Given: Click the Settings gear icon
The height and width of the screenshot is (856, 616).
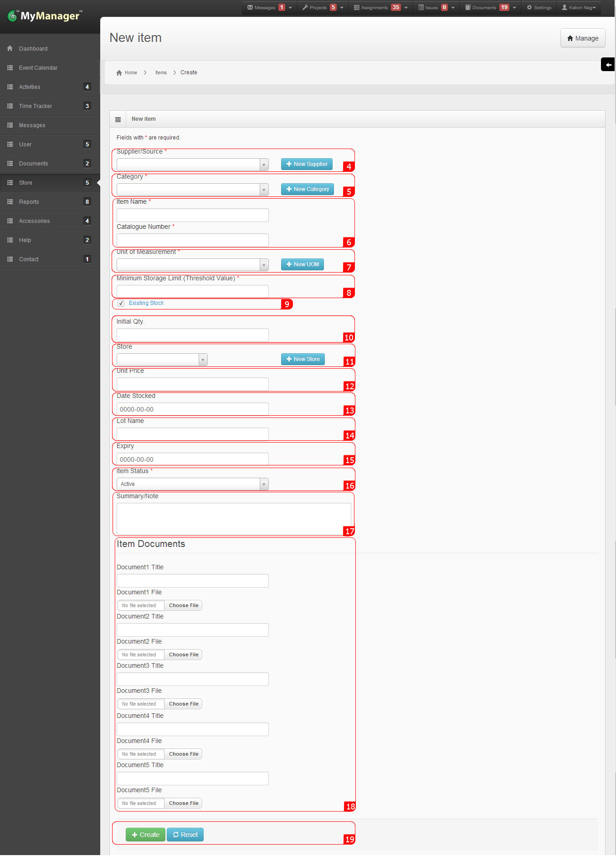Looking at the screenshot, I should (x=529, y=7).
